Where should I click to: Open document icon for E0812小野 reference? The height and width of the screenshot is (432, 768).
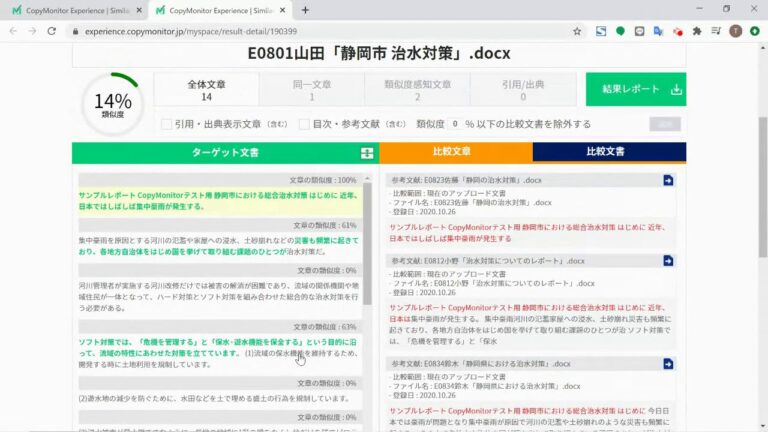point(668,261)
